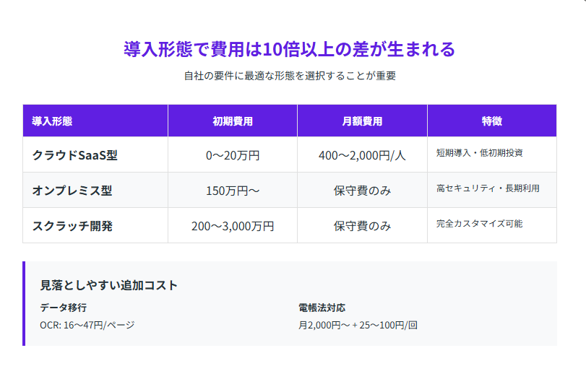Select the subtitle 自社の要件に最適な形態 text
This screenshot has height=392, width=586.
pyautogui.click(x=290, y=76)
